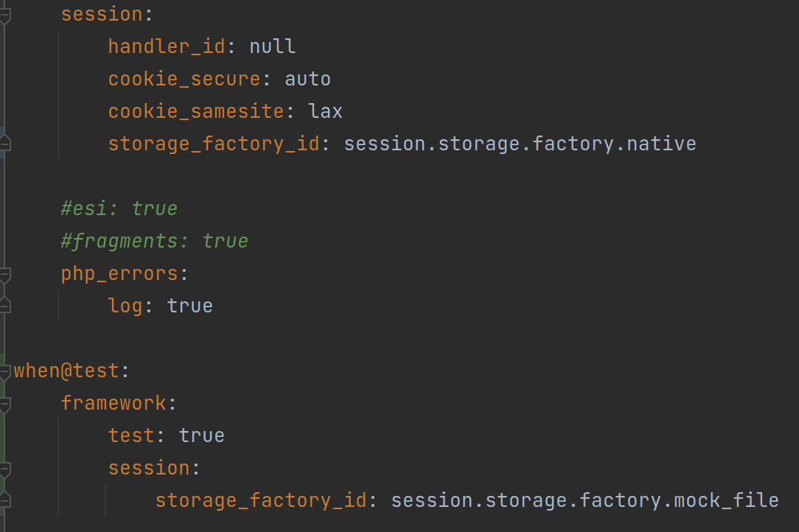Click fold end marker beside log: true
Image resolution: width=799 pixels, height=532 pixels.
(4, 306)
